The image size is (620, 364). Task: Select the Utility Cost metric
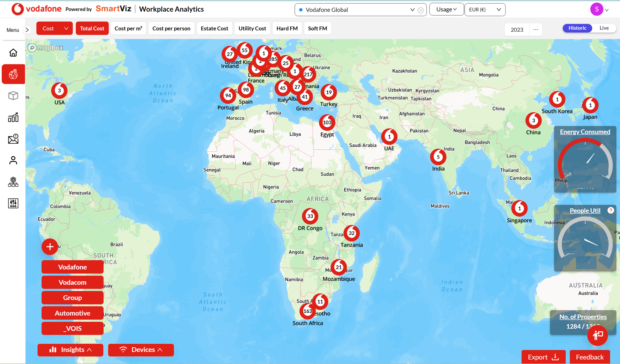(x=252, y=28)
